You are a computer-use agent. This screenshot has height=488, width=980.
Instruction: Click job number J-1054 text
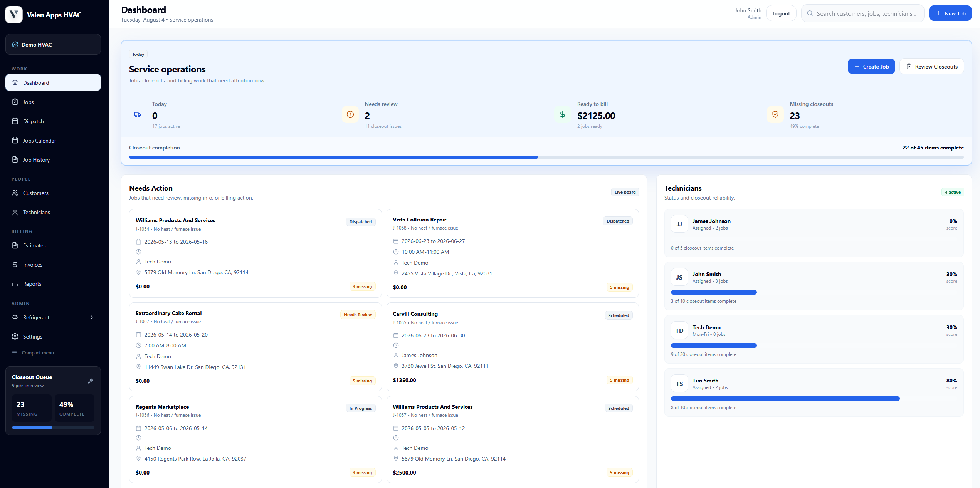click(x=142, y=229)
